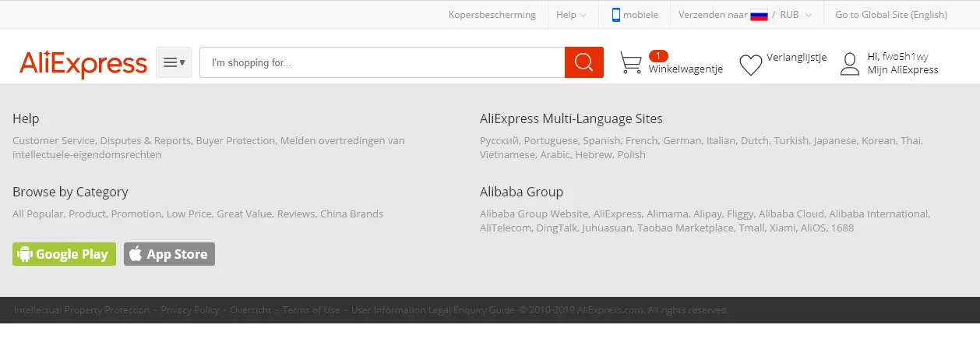Open Product link under Browse by Category
This screenshot has height=346, width=980.
(x=87, y=214)
